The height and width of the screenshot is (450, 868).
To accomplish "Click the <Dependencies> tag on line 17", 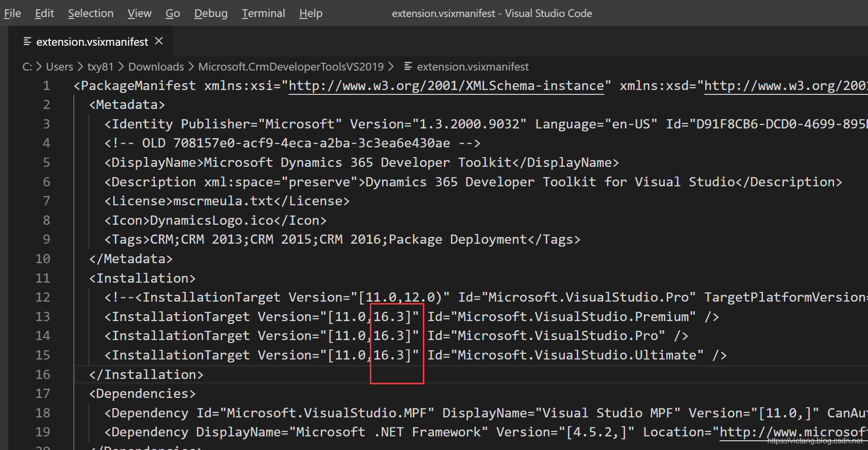I will tap(142, 394).
